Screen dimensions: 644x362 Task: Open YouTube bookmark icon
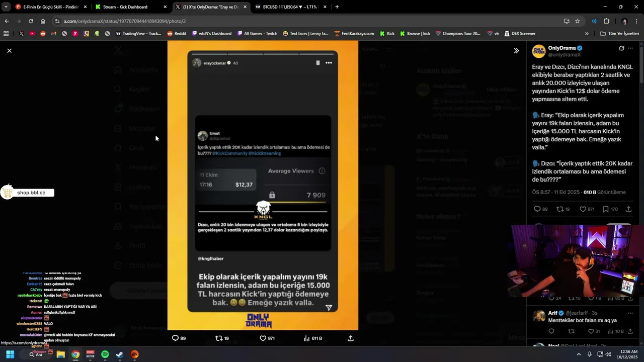point(32,34)
